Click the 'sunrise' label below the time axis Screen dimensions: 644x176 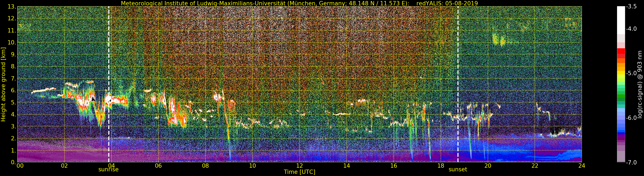click(x=108, y=170)
